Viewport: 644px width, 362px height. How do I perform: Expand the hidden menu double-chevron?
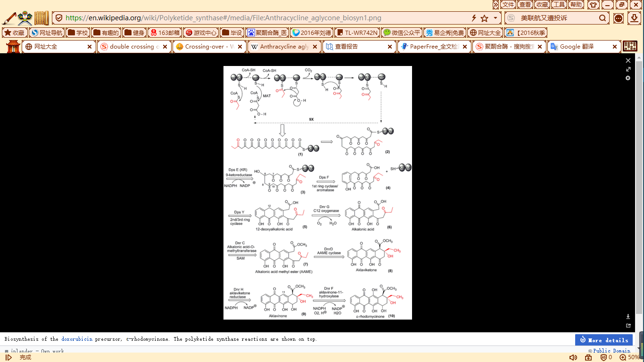(495, 5)
